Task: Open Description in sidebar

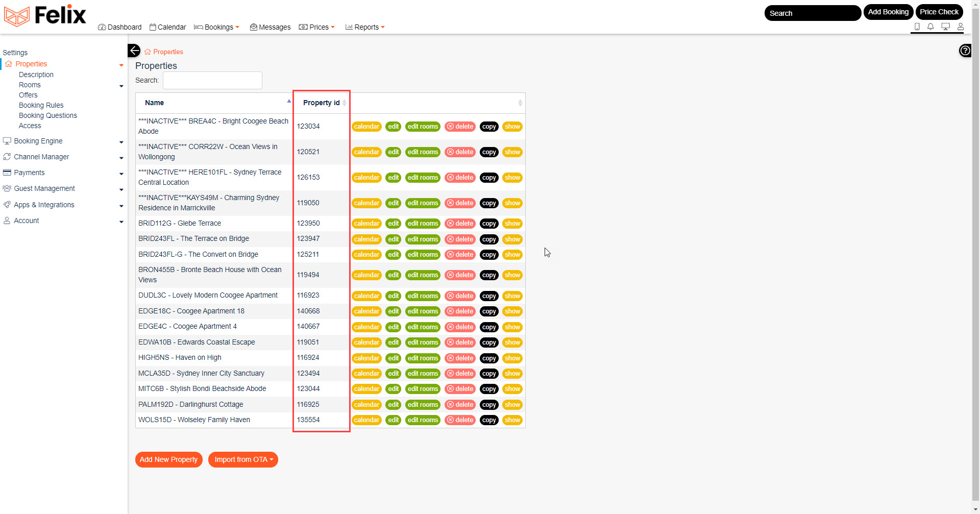Action: (36, 75)
